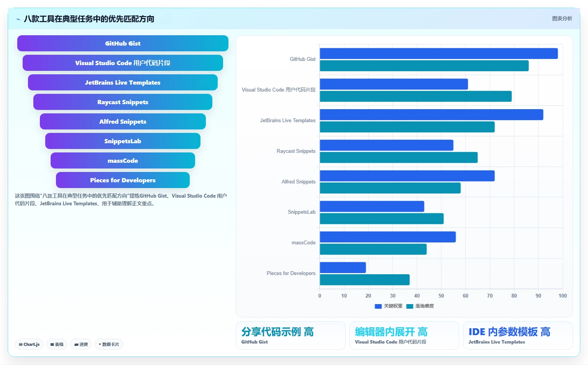Viewport: 588px width, 365px height.
Task: Click the Alfred Snippets axis label
Action: click(298, 182)
